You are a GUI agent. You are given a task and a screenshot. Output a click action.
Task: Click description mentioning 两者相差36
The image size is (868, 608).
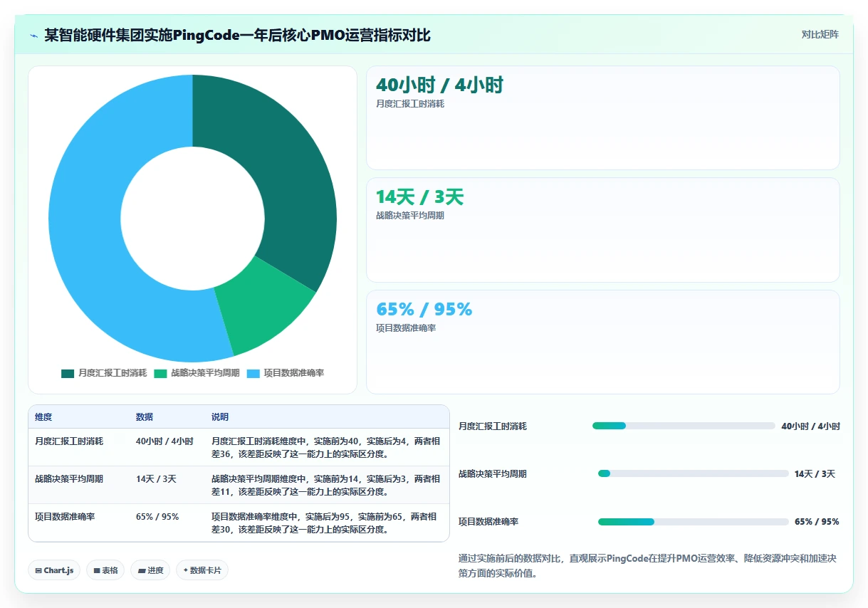[x=326, y=447]
